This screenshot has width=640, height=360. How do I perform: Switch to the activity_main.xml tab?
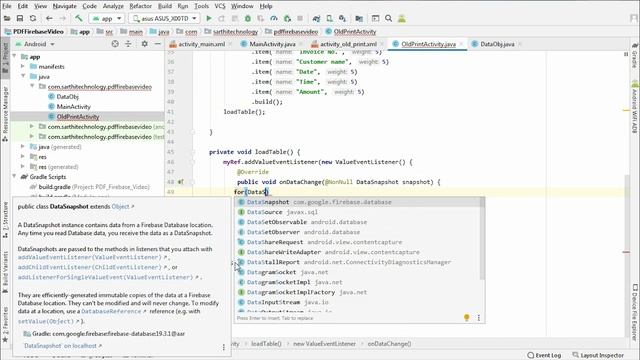point(202,44)
